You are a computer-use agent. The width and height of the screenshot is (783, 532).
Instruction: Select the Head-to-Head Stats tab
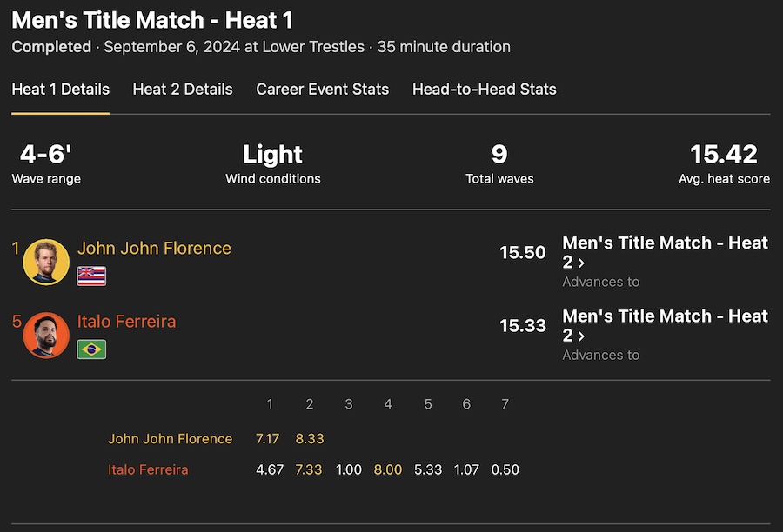pos(484,89)
